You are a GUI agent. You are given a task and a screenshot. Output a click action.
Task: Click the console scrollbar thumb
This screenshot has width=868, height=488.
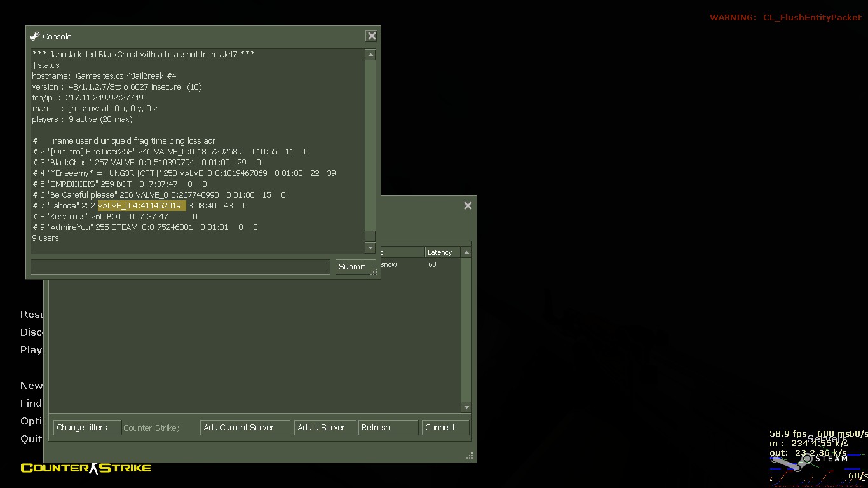click(x=370, y=236)
